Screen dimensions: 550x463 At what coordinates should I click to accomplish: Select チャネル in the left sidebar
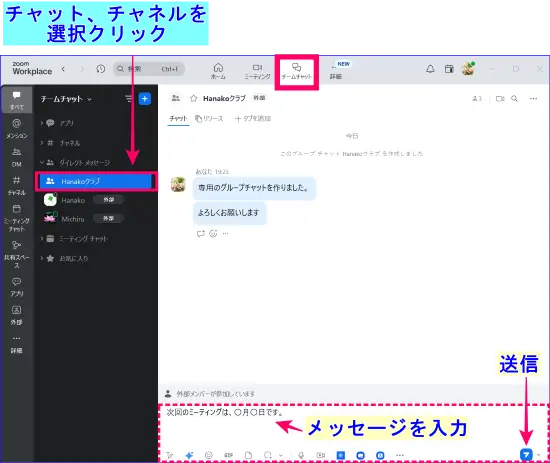click(x=16, y=186)
